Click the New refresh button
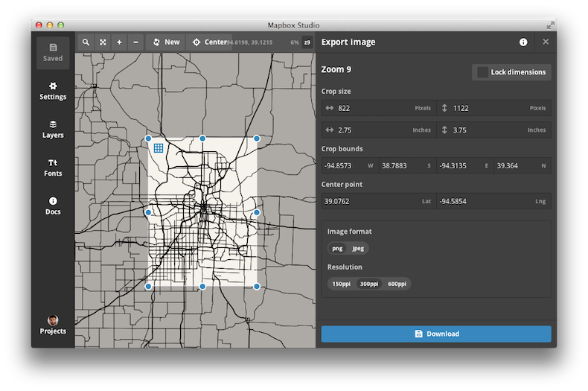This screenshot has width=588, height=391. tap(166, 42)
